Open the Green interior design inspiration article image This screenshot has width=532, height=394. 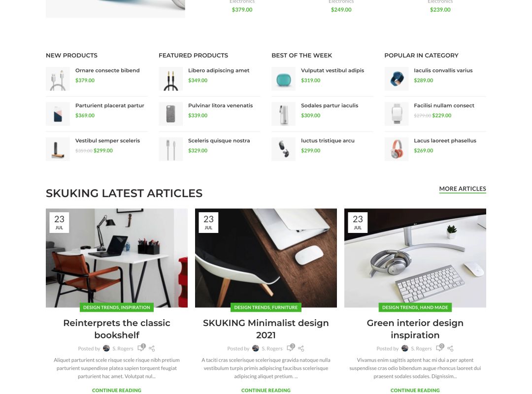tap(415, 258)
